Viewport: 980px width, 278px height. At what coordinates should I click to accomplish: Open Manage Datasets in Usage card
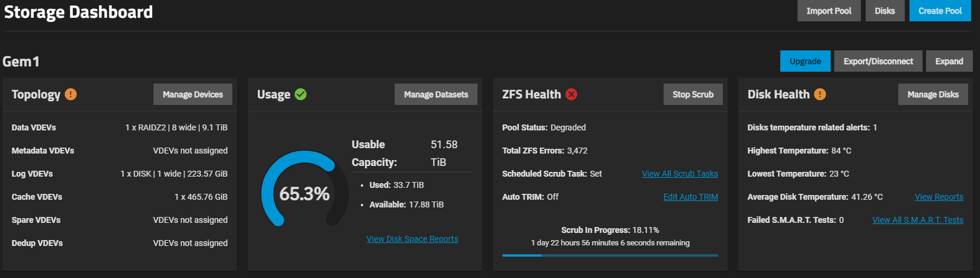[436, 94]
